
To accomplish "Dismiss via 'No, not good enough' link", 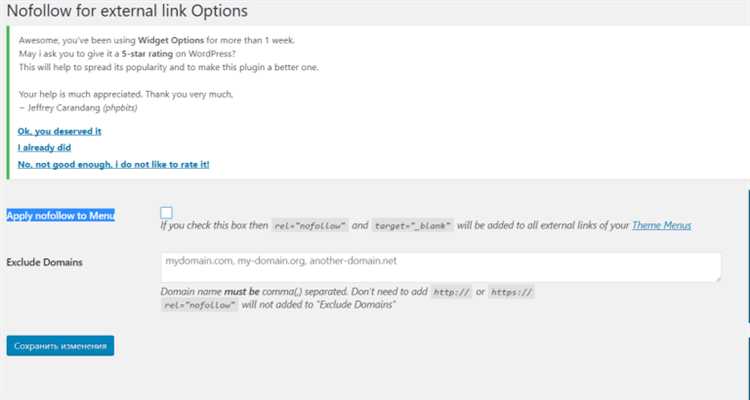I will [x=113, y=164].
